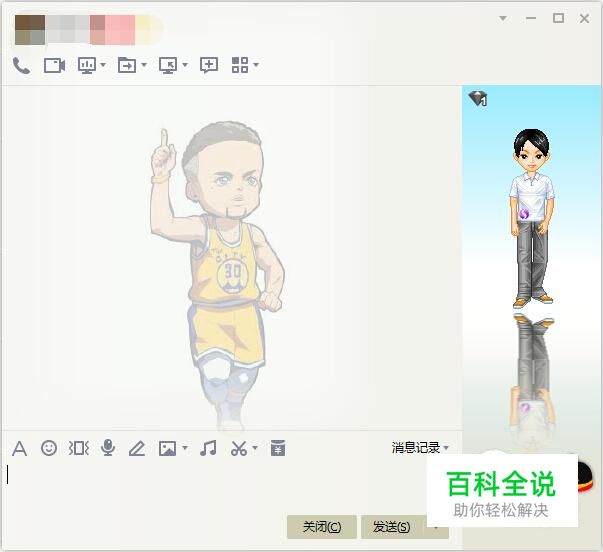Image resolution: width=603 pixels, height=552 pixels.
Task: Expand the 消息记录 dropdown arrow
Action: (446, 448)
